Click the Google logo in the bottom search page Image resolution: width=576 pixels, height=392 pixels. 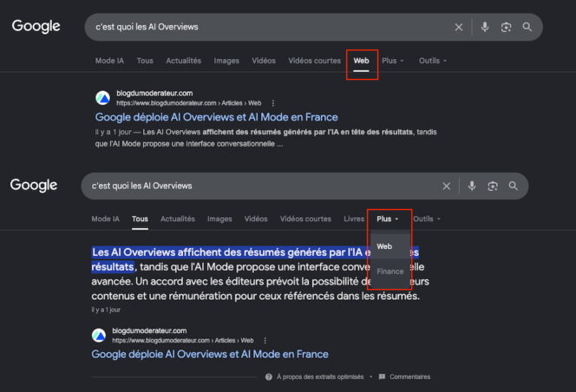[x=34, y=186]
